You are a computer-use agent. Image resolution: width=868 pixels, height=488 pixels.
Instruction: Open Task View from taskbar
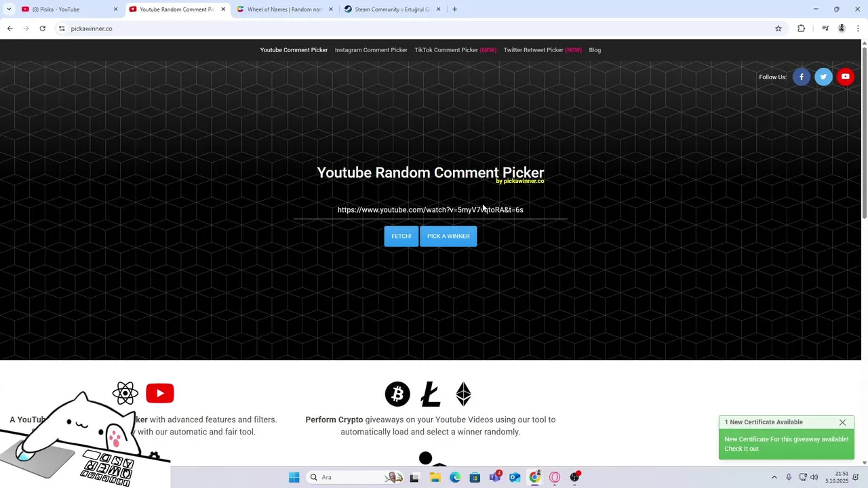(x=414, y=477)
